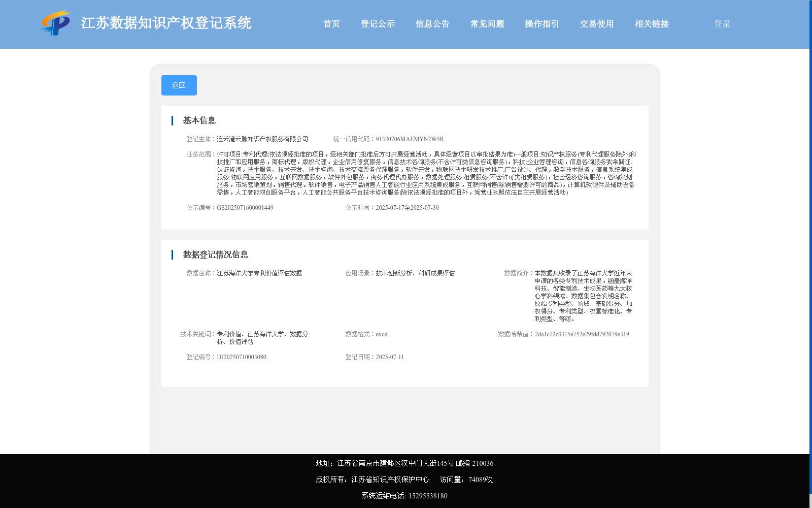This screenshot has width=812, height=508.
Task: Click the blue 返回 button
Action: coord(179,85)
